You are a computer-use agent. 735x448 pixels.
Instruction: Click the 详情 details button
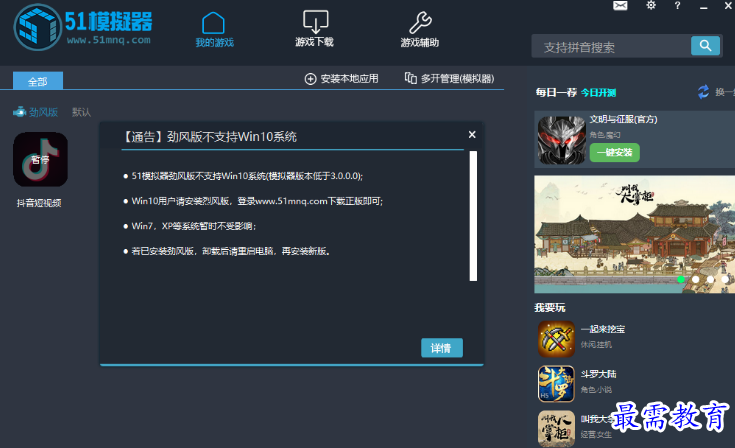pyautogui.click(x=442, y=348)
